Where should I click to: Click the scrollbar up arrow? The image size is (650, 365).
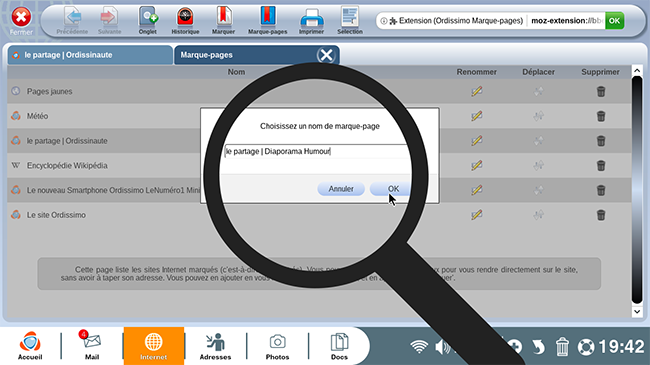coord(637,71)
